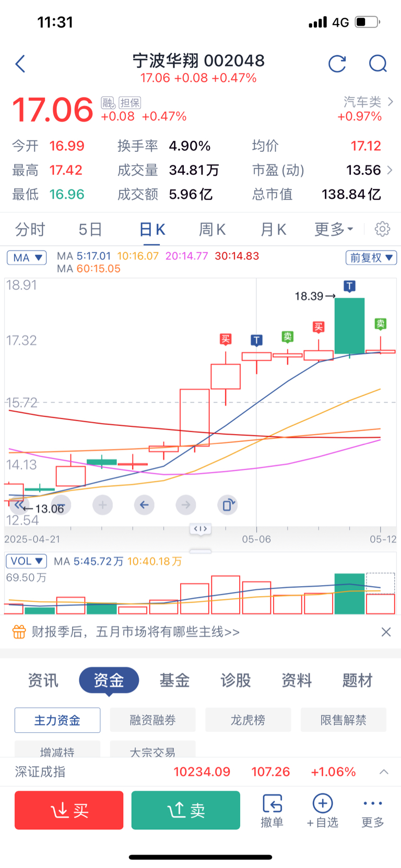Zoom in chart with plus button
The height and width of the screenshot is (868, 401).
click(x=102, y=505)
